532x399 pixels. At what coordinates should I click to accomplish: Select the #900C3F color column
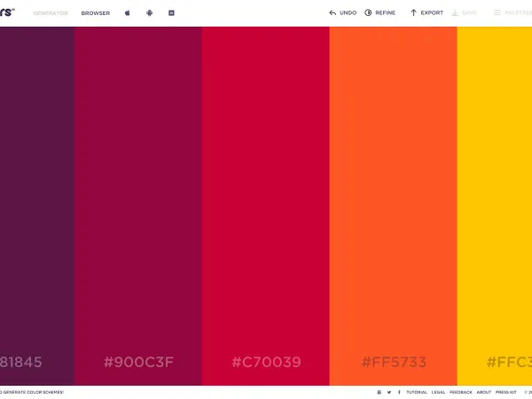point(138,206)
